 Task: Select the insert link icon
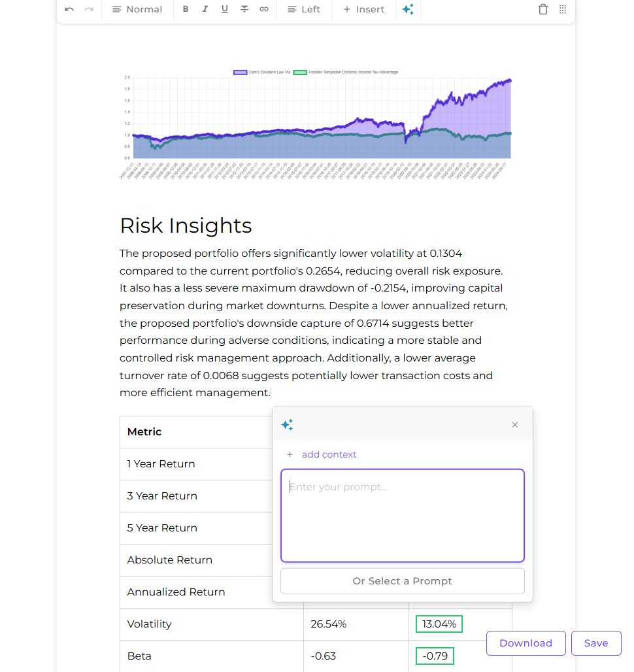point(264,9)
